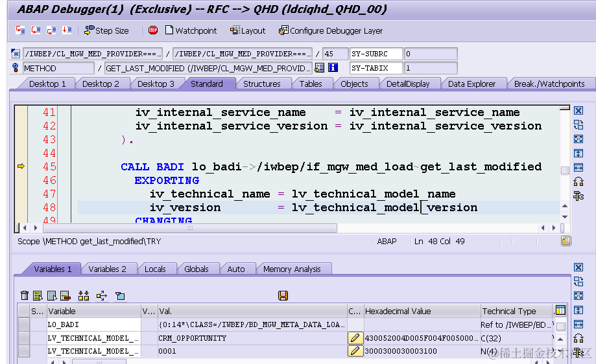The width and height of the screenshot is (596, 364).
Task: Open the Layout button
Action: click(248, 30)
